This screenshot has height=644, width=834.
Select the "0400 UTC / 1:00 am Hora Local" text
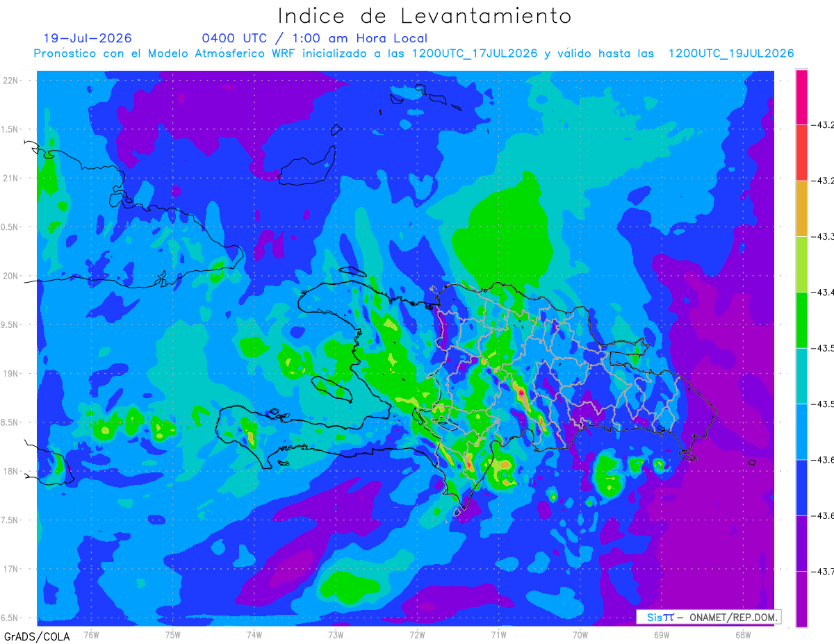314,38
